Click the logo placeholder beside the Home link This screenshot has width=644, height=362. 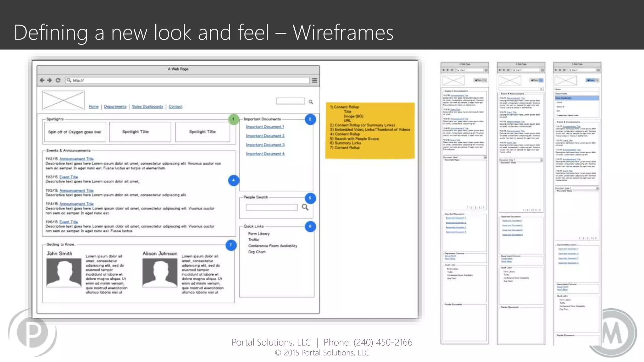click(x=63, y=100)
